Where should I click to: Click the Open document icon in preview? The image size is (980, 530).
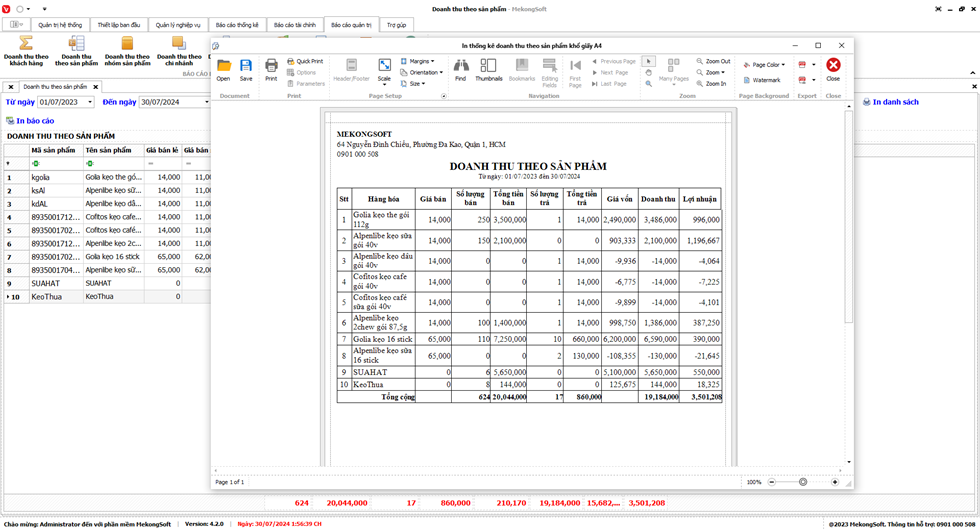click(x=223, y=68)
